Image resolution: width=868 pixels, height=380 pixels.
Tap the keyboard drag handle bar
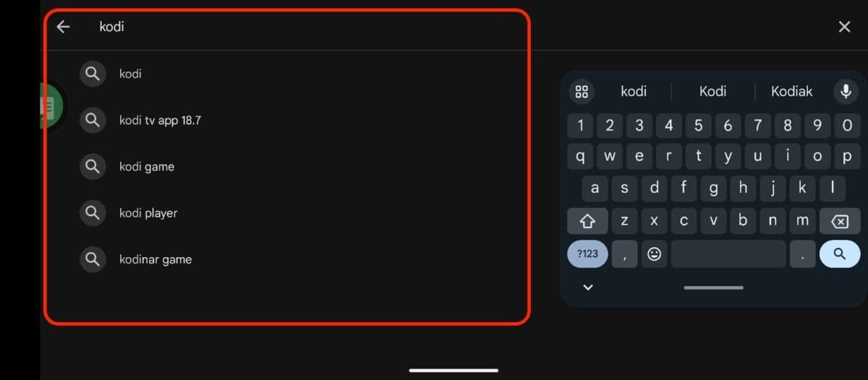tap(713, 288)
